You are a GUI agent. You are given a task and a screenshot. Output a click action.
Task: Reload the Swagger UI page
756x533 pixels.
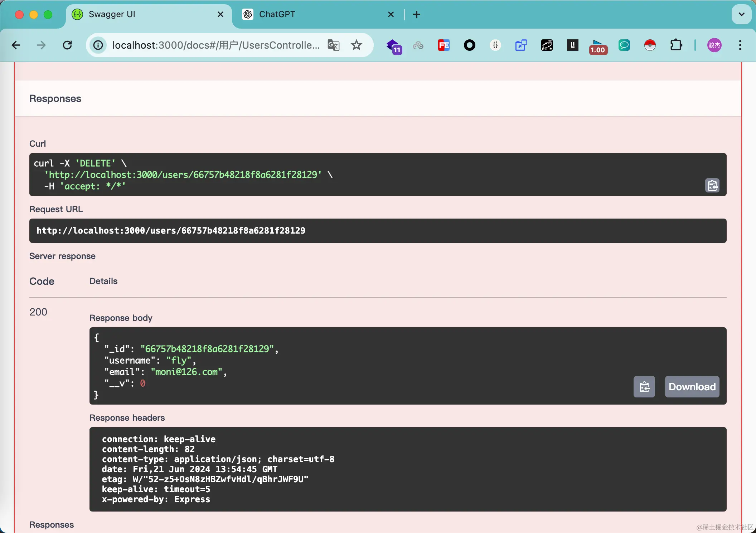(67, 45)
